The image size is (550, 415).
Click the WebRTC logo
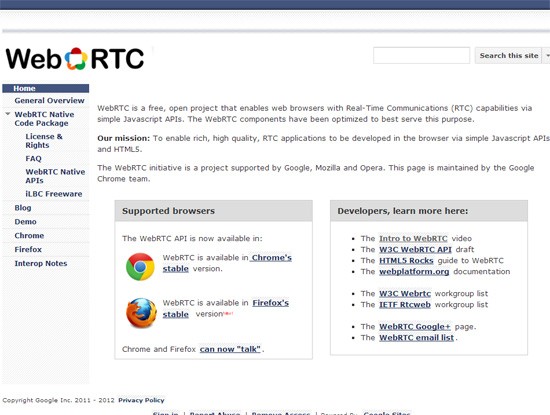75,58
